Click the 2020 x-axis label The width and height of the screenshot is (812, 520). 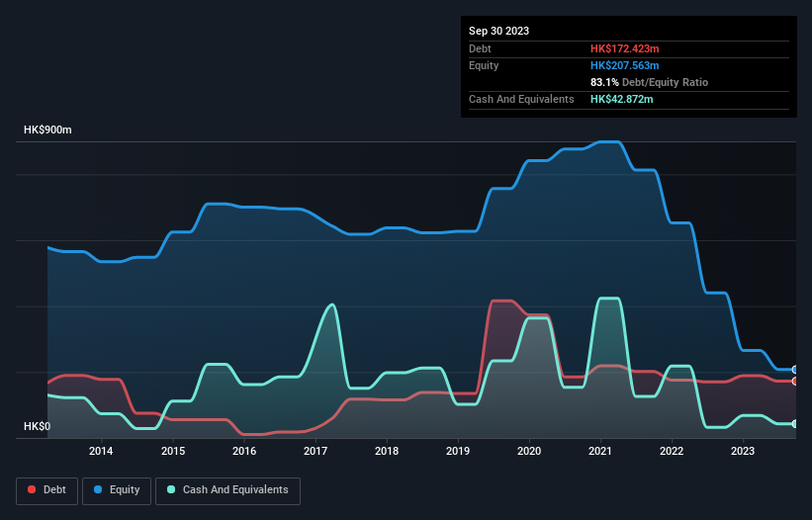(529, 451)
